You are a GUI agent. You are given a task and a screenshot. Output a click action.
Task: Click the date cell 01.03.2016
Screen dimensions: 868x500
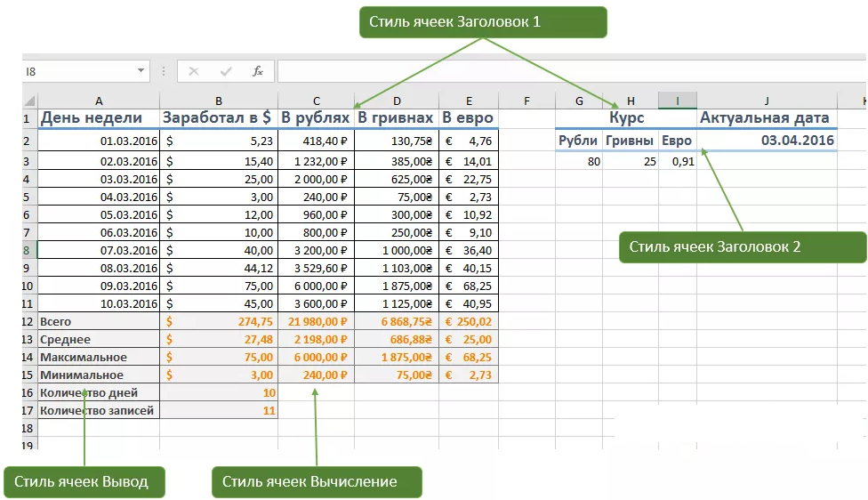click(99, 141)
